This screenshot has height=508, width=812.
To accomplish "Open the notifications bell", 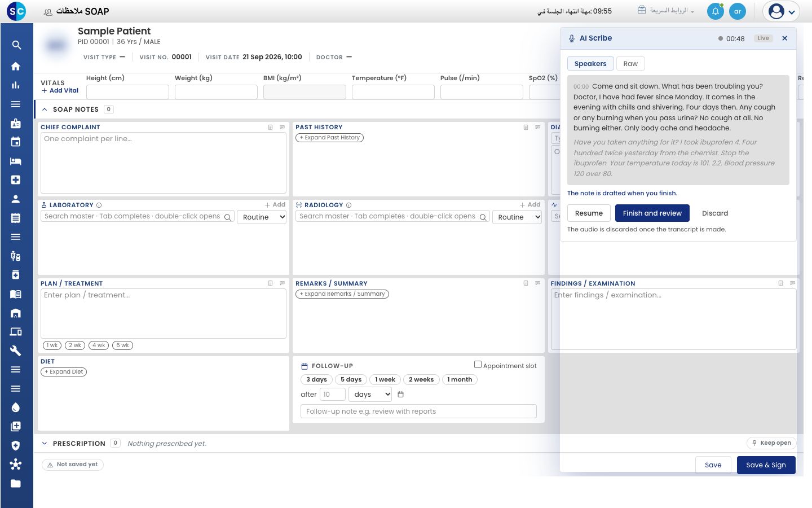I will [716, 11].
